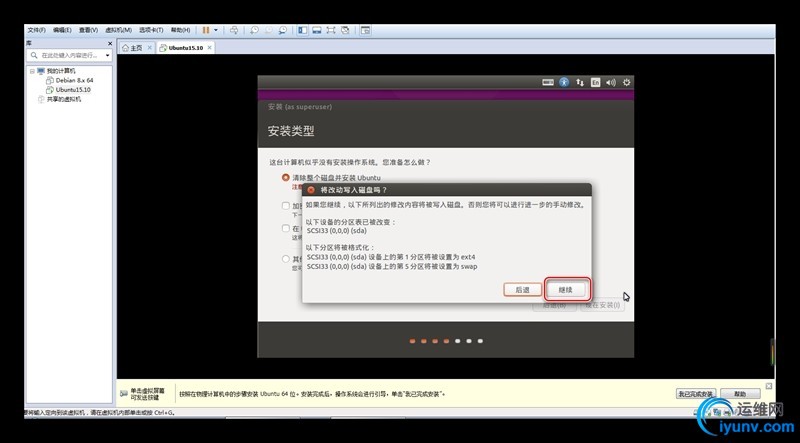Close the Ubuntu15.10 tab

coord(209,47)
